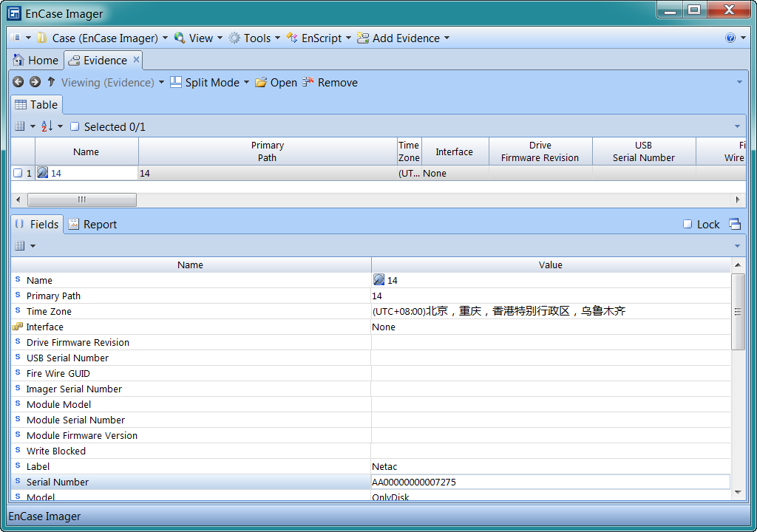The image size is (757, 532).
Task: Click the horizontal scrollbar thumb
Action: [x=82, y=199]
